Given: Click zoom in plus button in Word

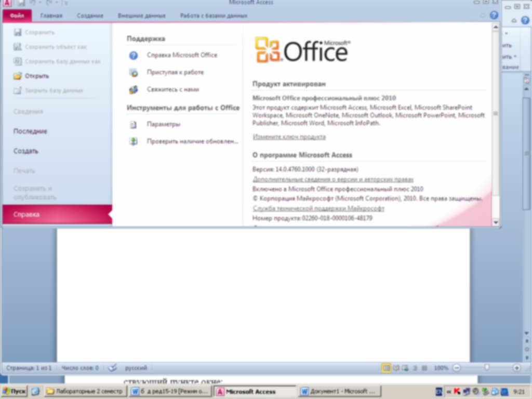Looking at the screenshot, I should (517, 368).
